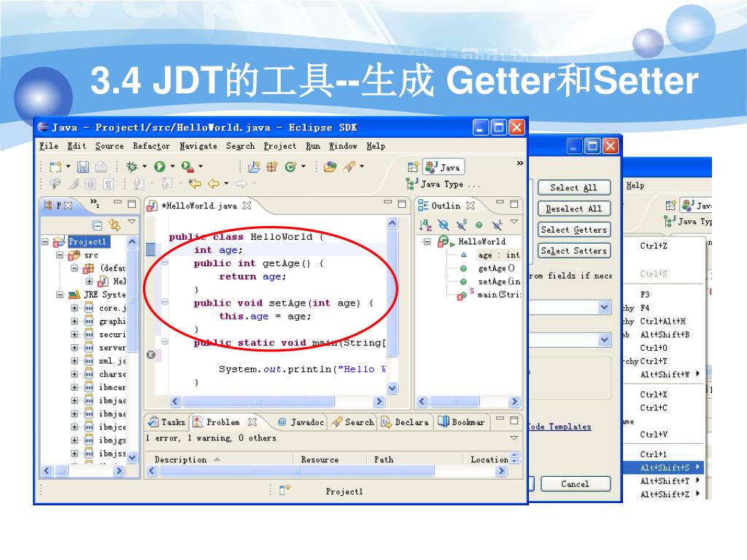Click the red error marker in editor margin
747x560 pixels.
tap(151, 355)
